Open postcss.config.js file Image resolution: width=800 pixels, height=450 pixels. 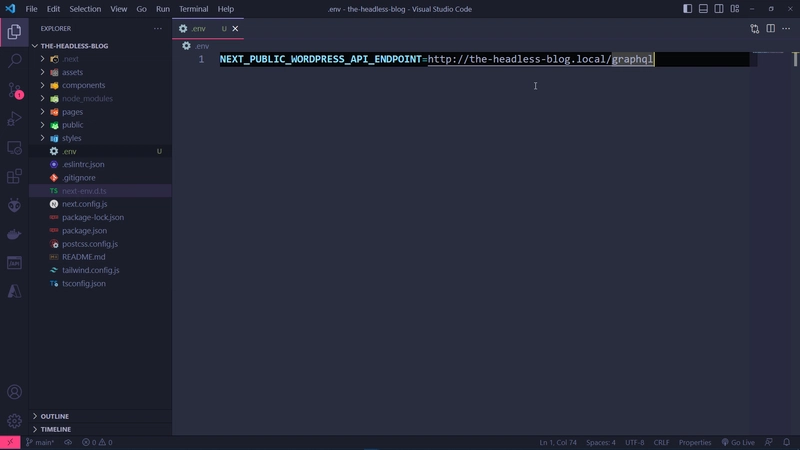100,244
